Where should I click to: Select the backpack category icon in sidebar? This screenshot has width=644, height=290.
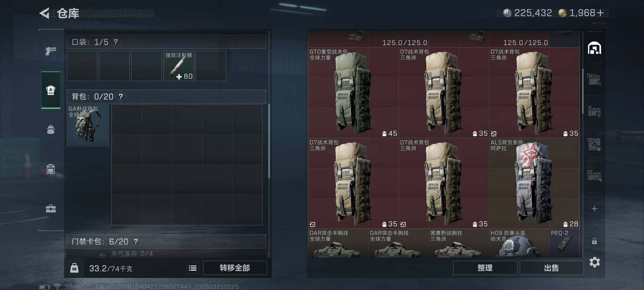pos(51,90)
